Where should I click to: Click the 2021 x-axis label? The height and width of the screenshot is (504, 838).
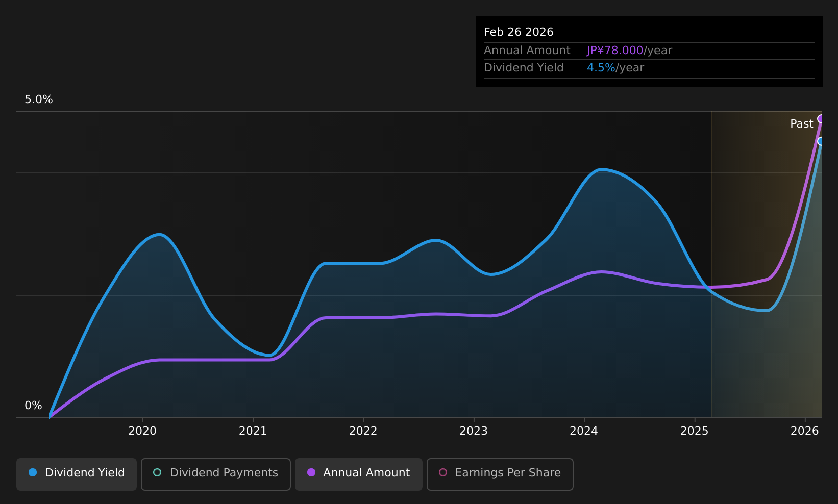click(x=253, y=431)
